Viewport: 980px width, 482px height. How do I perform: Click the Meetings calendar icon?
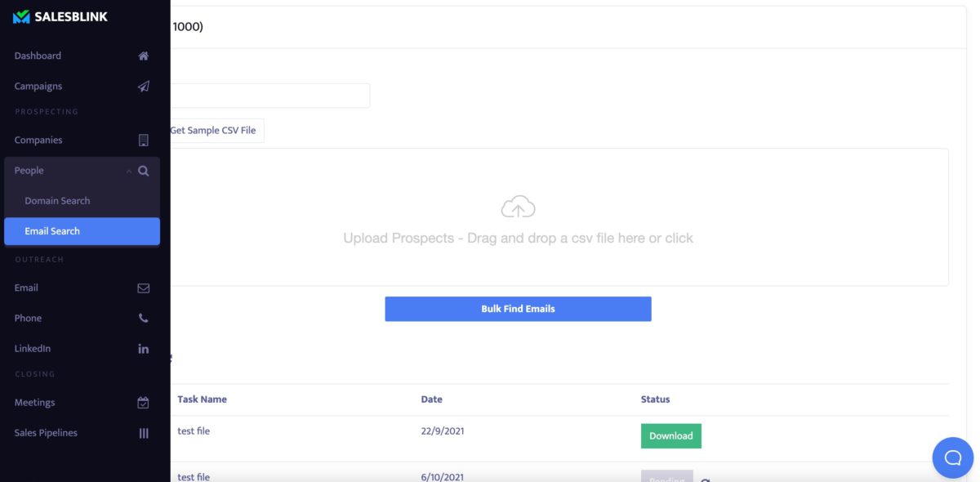pos(143,402)
